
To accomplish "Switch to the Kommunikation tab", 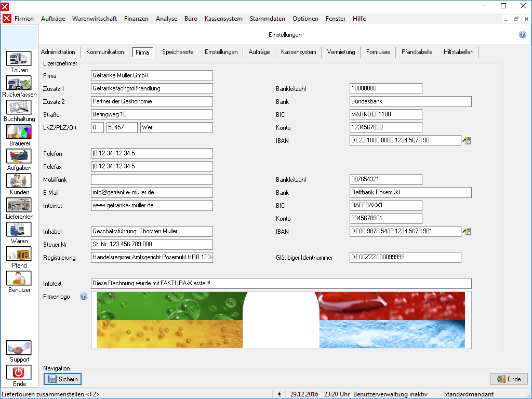I will click(x=105, y=52).
